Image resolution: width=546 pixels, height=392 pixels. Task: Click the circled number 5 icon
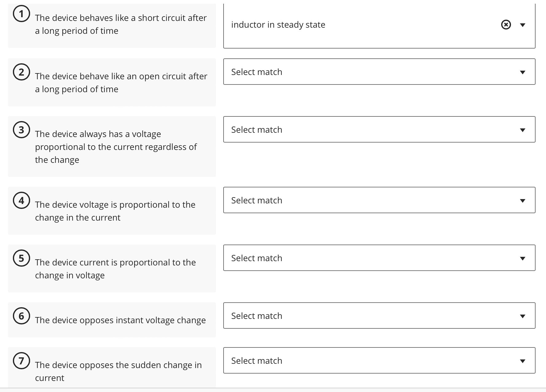click(x=21, y=258)
